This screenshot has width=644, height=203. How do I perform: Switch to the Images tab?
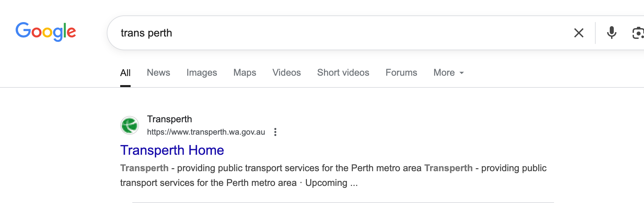tap(202, 73)
